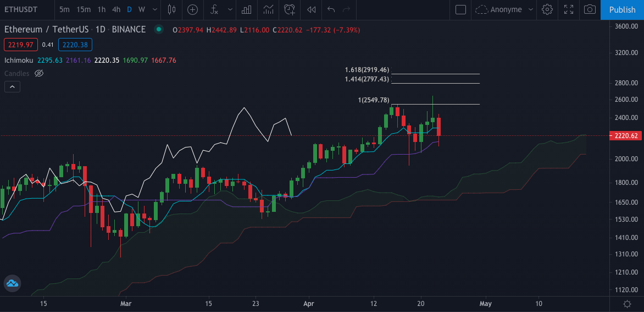Click the spread value 0.41
The width and height of the screenshot is (644, 312).
(x=48, y=45)
